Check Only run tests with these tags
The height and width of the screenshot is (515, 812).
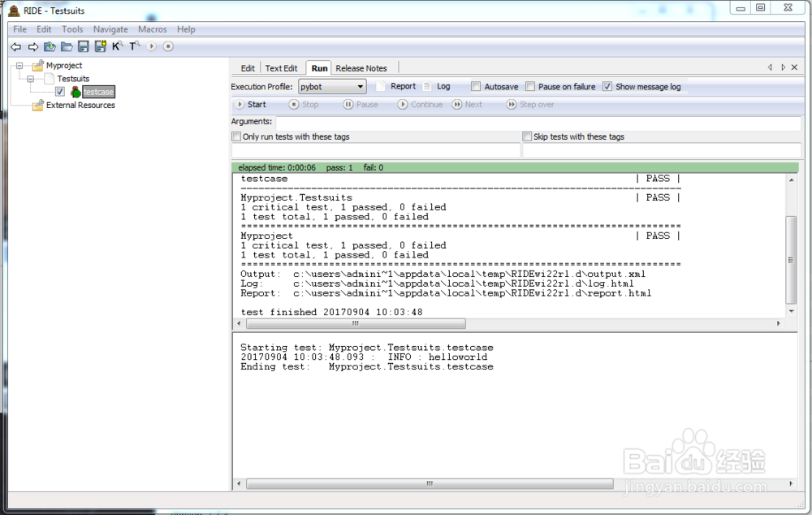click(x=236, y=136)
